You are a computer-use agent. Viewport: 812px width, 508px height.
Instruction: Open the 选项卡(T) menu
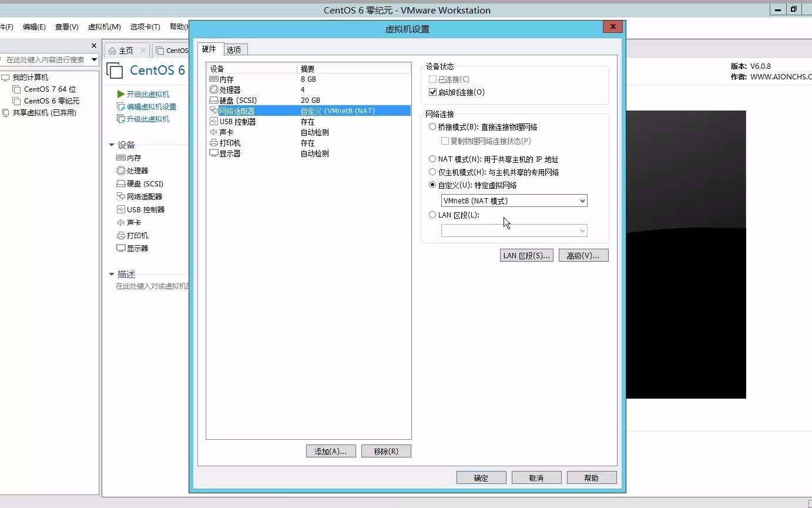(x=145, y=27)
